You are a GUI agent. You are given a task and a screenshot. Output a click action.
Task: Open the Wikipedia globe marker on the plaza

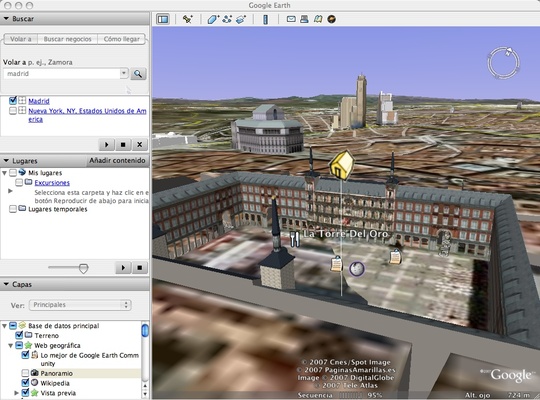[x=357, y=269]
